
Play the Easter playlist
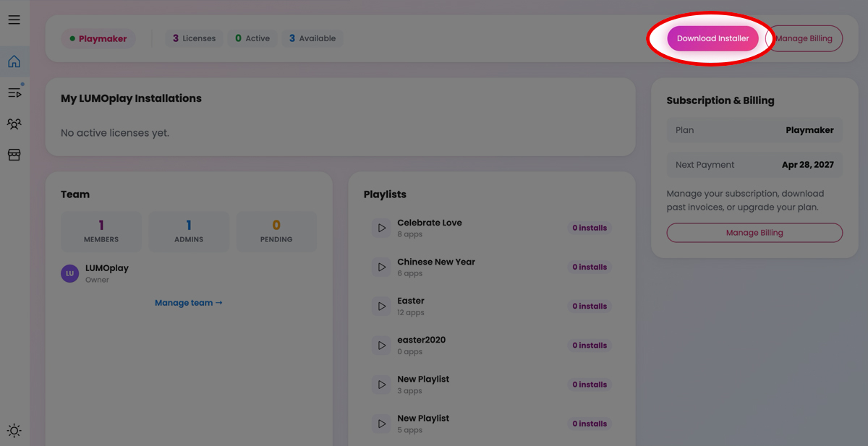pos(381,305)
